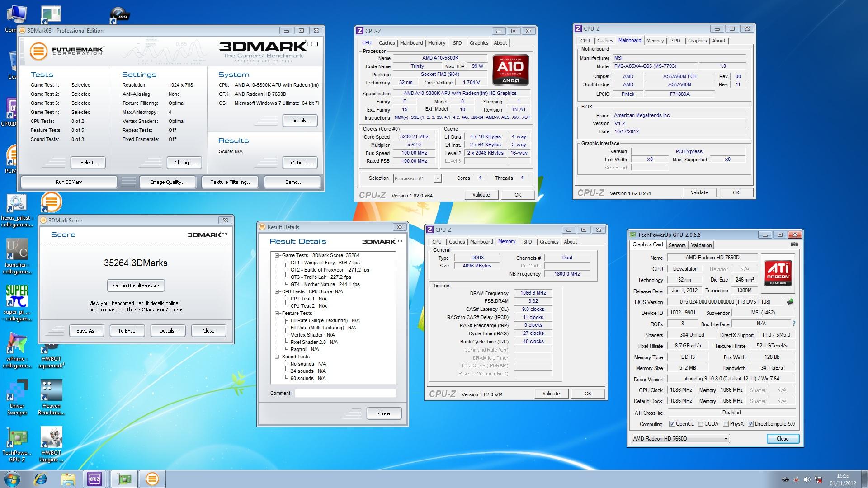Screen dimensions: 868x488
Task: Collapse the Game Tests tree node
Action: click(x=277, y=256)
